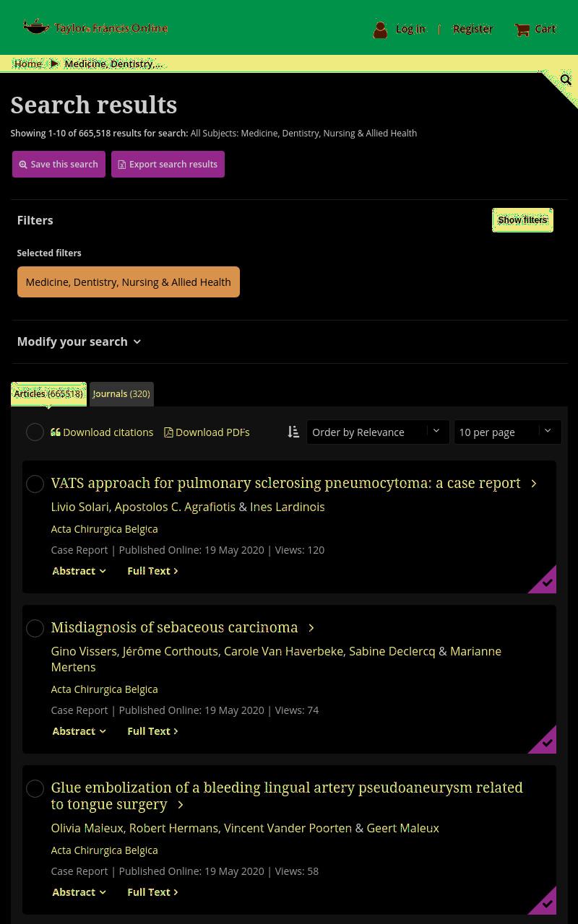
Task: Open Full Text of Misdiagnosis article
Action: click(x=152, y=731)
